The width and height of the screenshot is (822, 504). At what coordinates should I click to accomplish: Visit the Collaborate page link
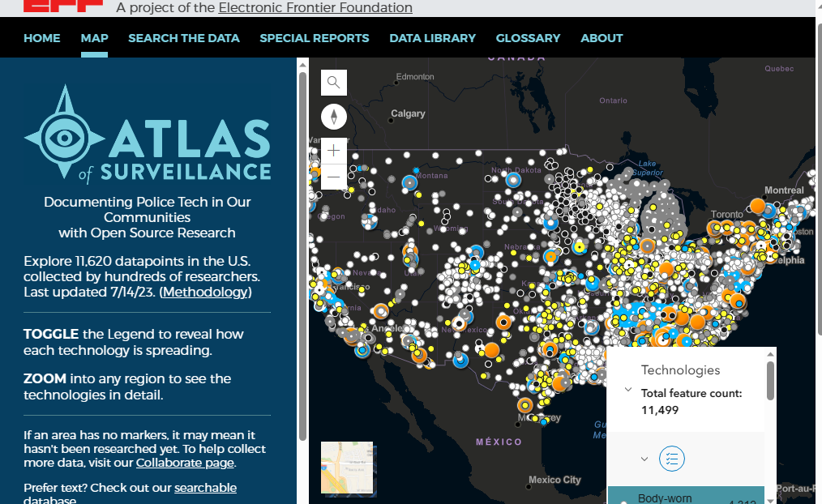coord(185,463)
